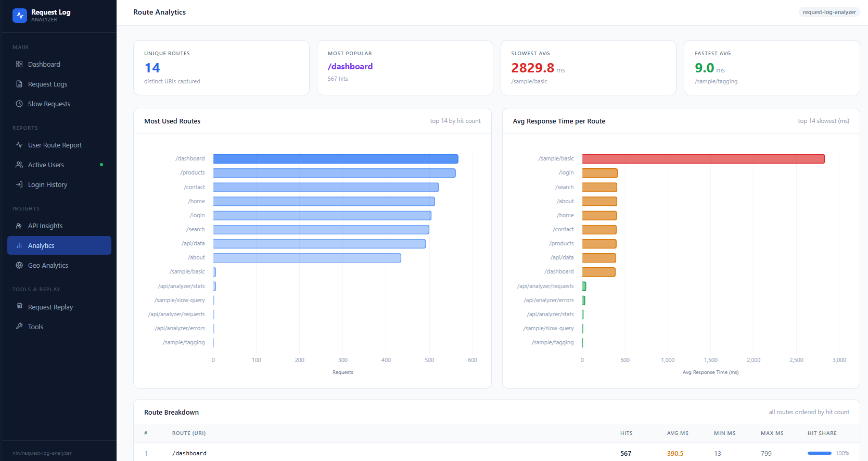Click the Active Users people icon
Viewport: 868px width, 461px height.
point(19,165)
